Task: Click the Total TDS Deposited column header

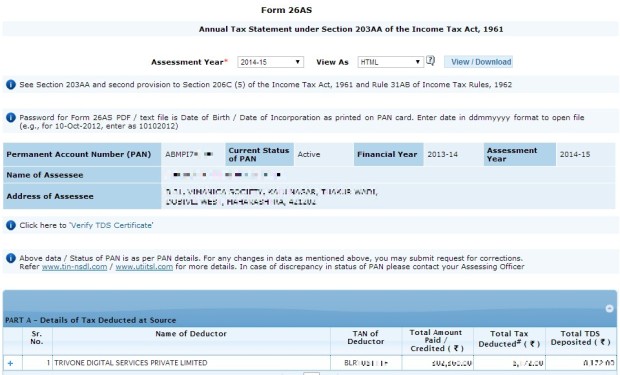Action: (580, 338)
